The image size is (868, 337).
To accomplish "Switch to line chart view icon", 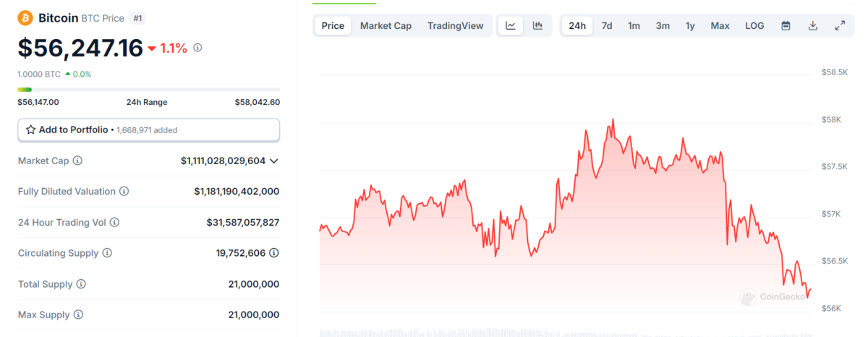I will (x=511, y=26).
